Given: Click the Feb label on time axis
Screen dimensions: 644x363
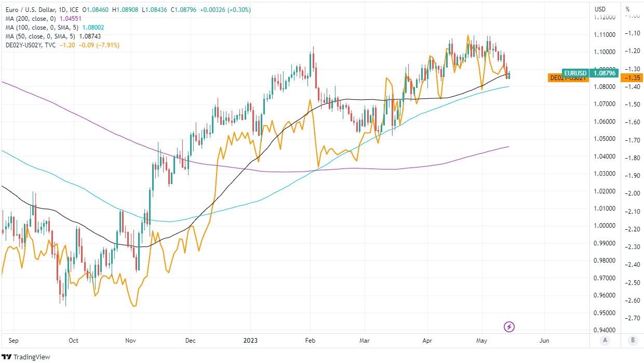Looking at the screenshot, I should 310,341.
